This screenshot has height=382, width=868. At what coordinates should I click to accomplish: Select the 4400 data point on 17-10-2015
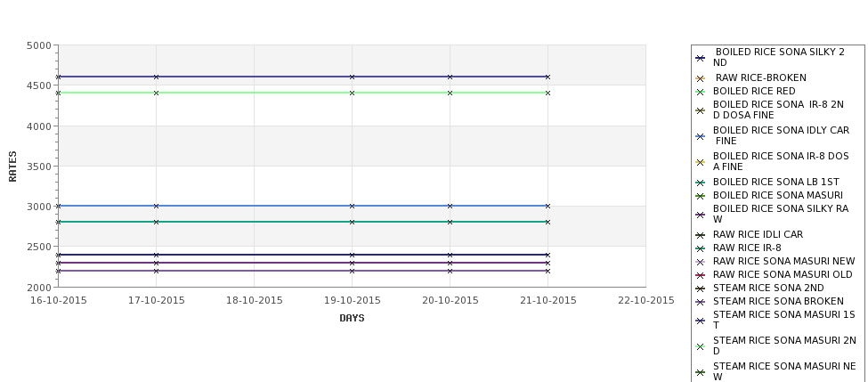[x=156, y=93]
